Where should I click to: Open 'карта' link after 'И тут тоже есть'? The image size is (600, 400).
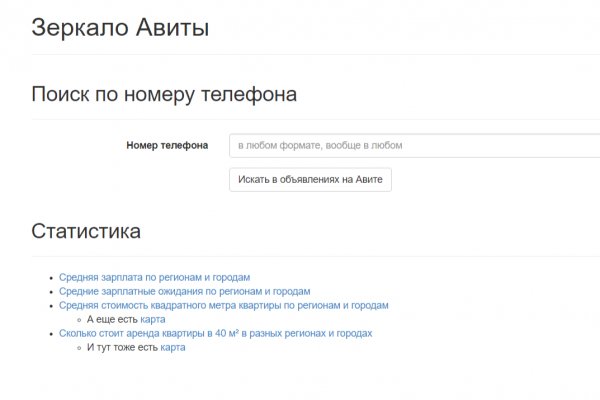tap(173, 347)
